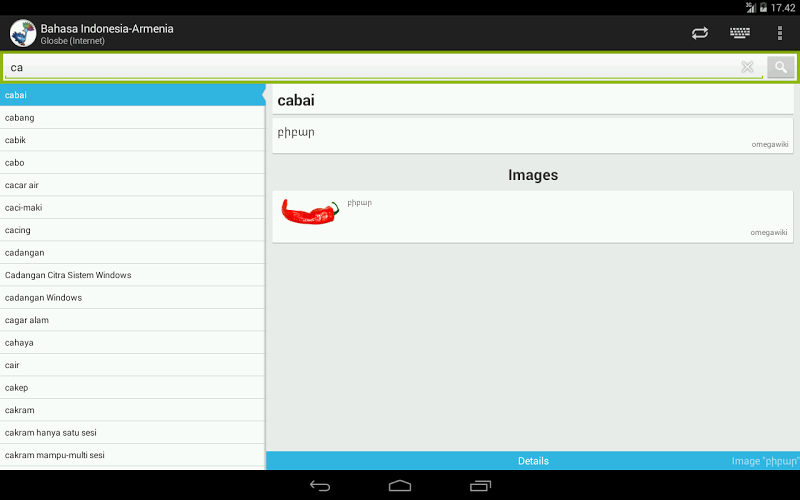800x500 pixels.
Task: Select the highlighted 'cabai' list item
Action: (133, 95)
